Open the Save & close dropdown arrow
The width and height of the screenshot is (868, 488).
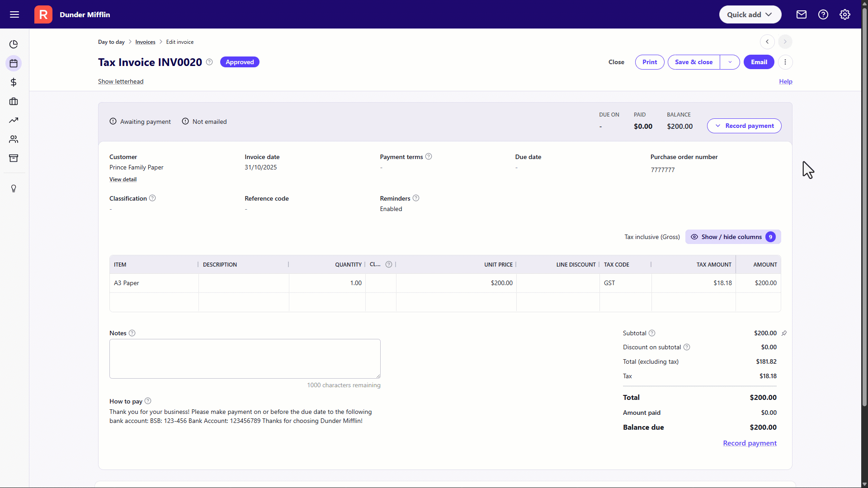729,62
